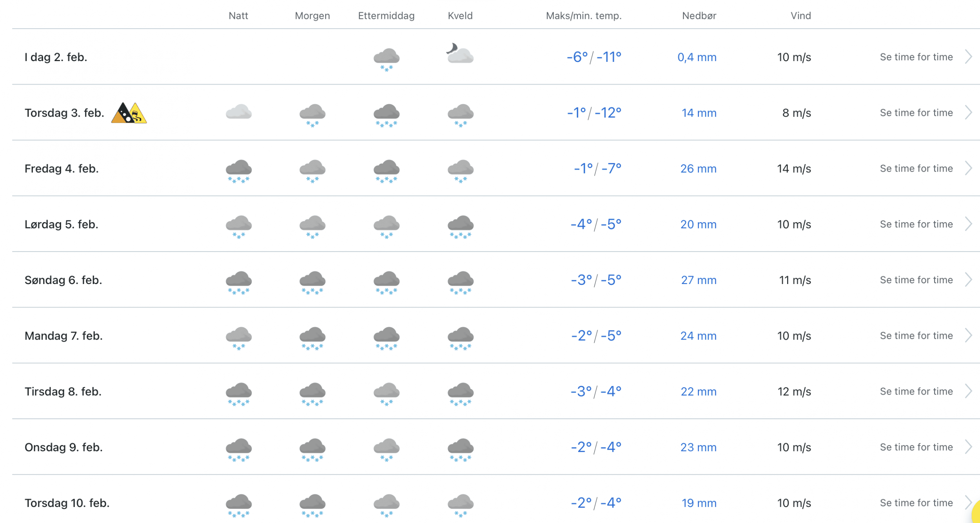Click Fredag 4. feb. night heavy snow icon
Image resolution: width=980 pixels, height=523 pixels.
pos(238,171)
